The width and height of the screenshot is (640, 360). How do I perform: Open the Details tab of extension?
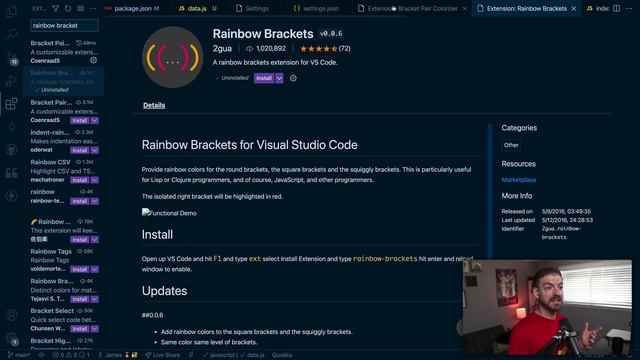coord(154,105)
